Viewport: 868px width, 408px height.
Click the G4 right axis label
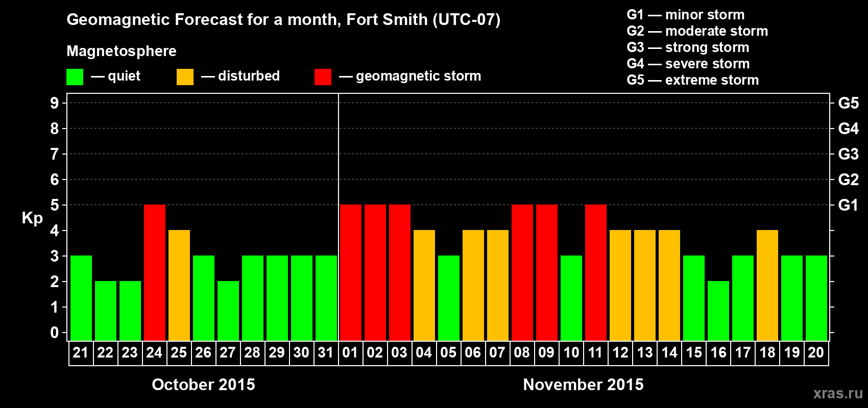(849, 129)
